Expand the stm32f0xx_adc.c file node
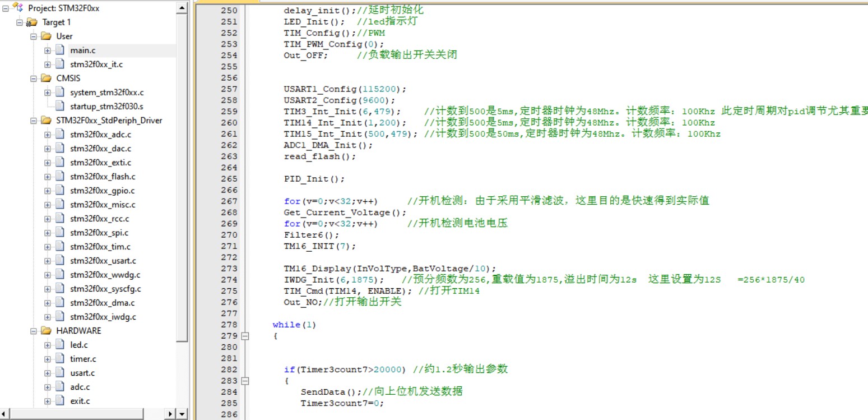868x420 pixels. [48, 135]
